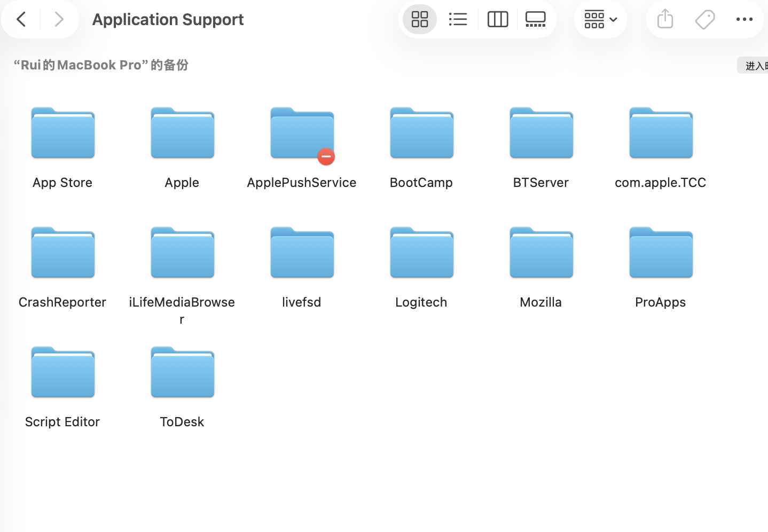
Task: Select the restricted ApplePushService folder
Action: click(302, 134)
